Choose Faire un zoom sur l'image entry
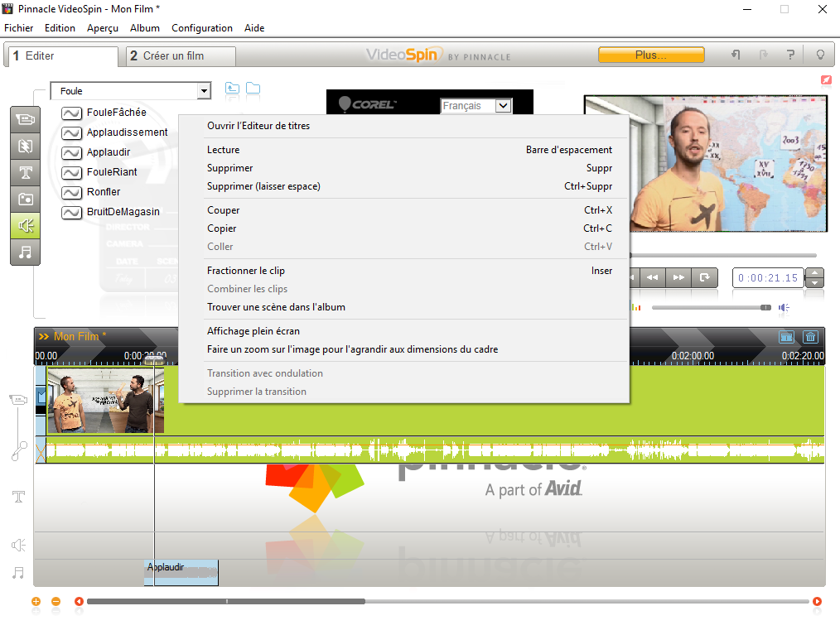The image size is (840, 630). pyautogui.click(x=403, y=349)
